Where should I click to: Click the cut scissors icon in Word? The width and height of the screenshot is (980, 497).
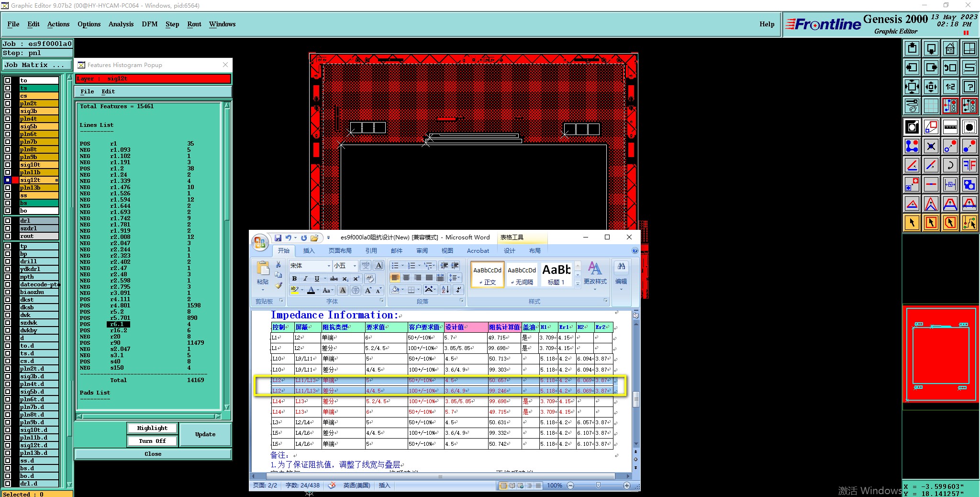point(278,265)
